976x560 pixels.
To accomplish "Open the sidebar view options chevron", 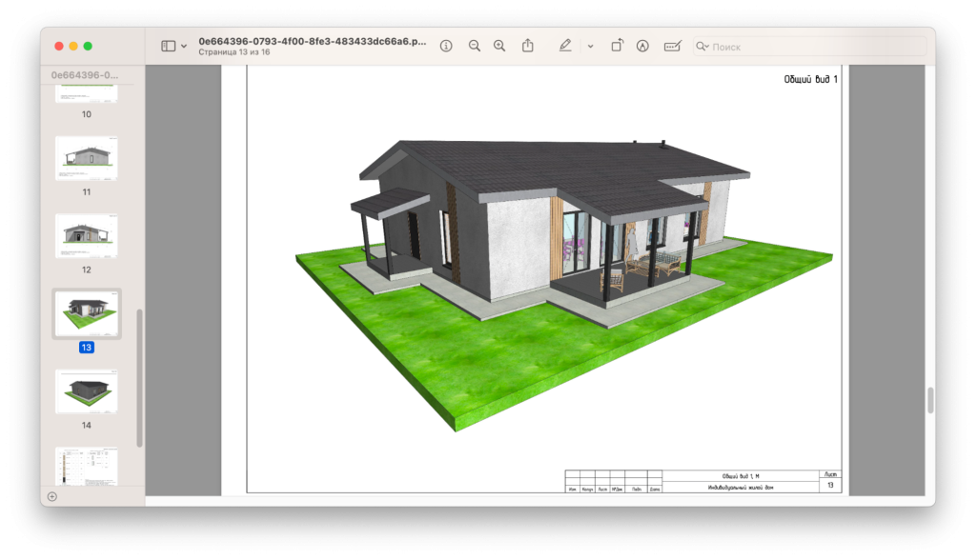I will pyautogui.click(x=184, y=46).
